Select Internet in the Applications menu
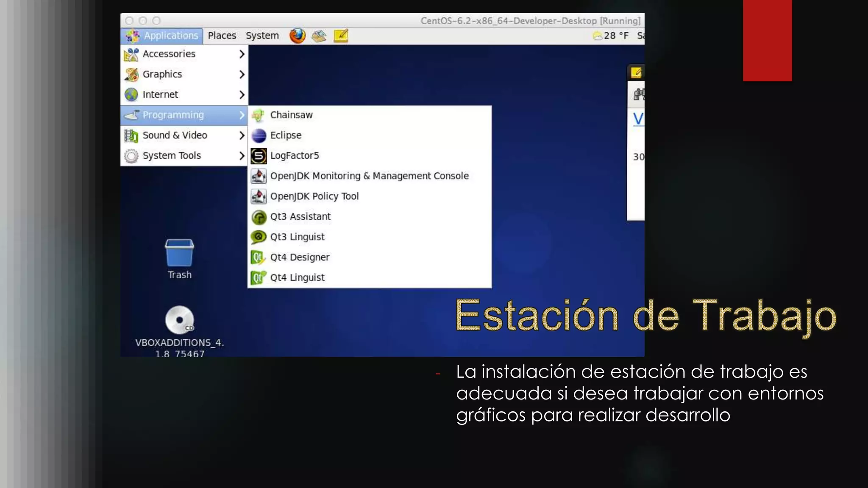The width and height of the screenshot is (868, 488). coord(184,95)
